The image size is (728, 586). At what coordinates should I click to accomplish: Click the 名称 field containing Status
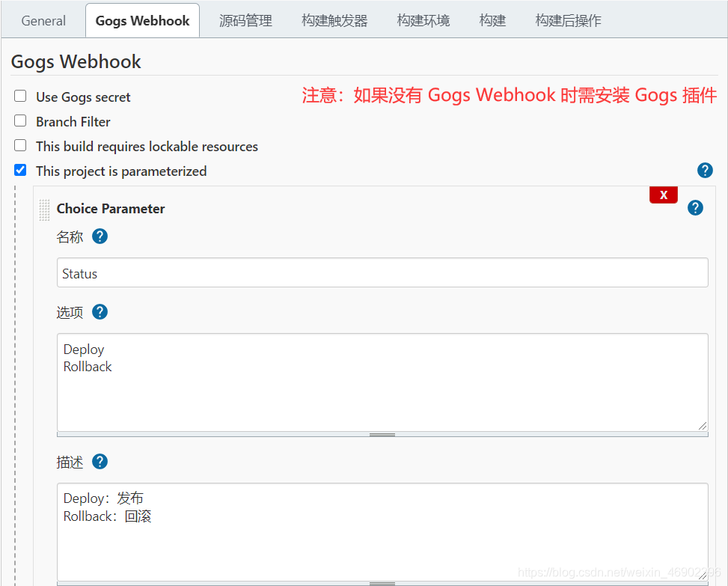click(382, 272)
